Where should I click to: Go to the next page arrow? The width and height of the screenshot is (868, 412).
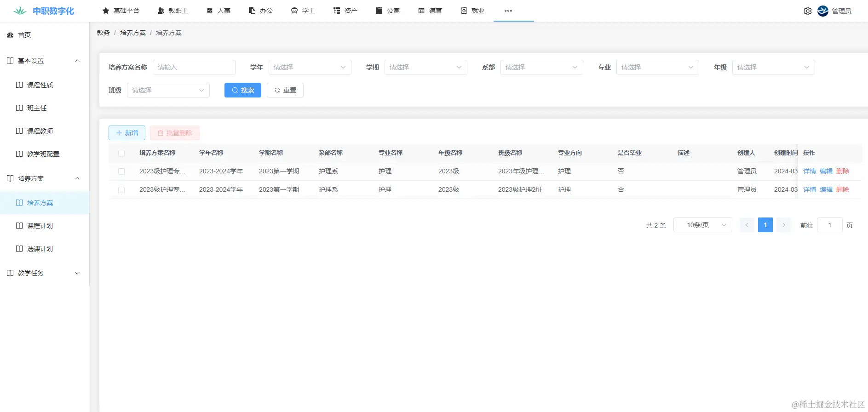[x=784, y=225]
